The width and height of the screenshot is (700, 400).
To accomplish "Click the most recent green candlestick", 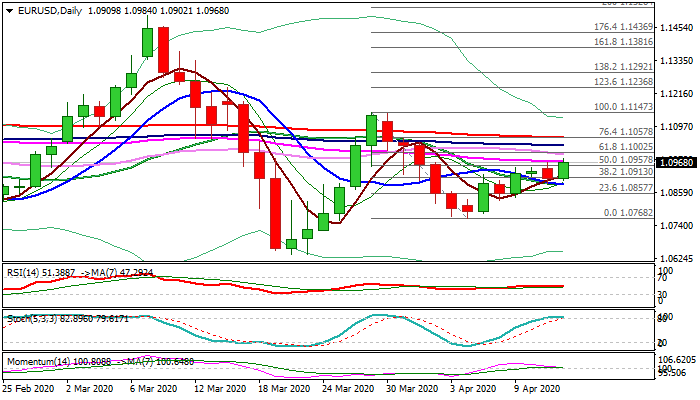I will click(x=563, y=170).
